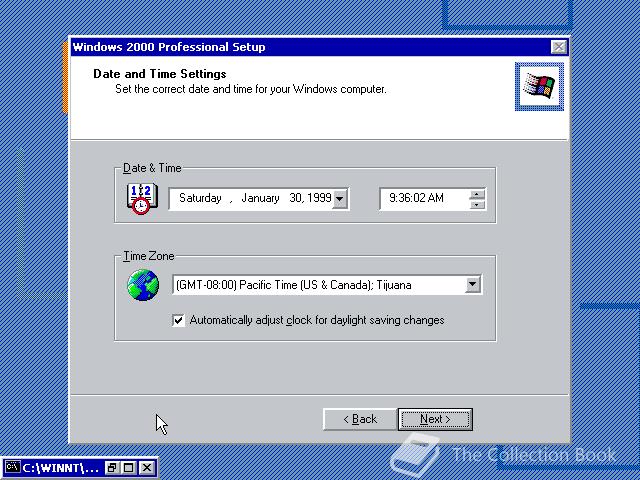Increase time with the up spinner arrow
Viewport: 640px width, 480px height.
click(477, 194)
